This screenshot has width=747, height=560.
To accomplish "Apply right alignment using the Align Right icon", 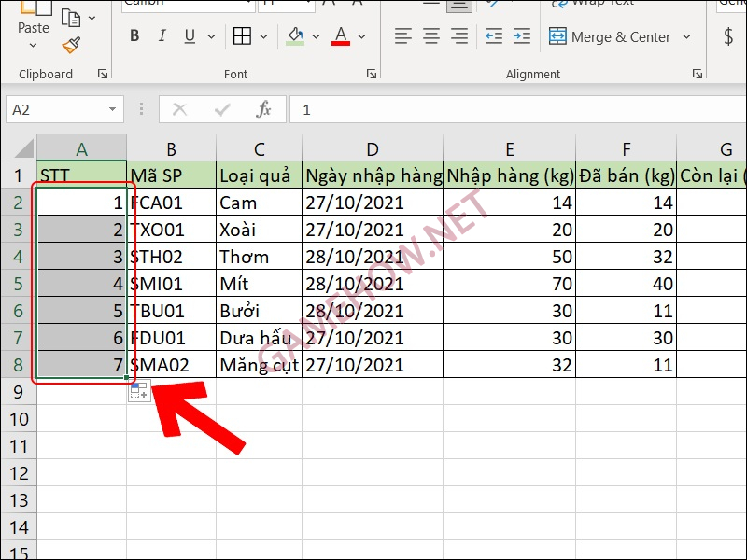I will click(x=458, y=36).
